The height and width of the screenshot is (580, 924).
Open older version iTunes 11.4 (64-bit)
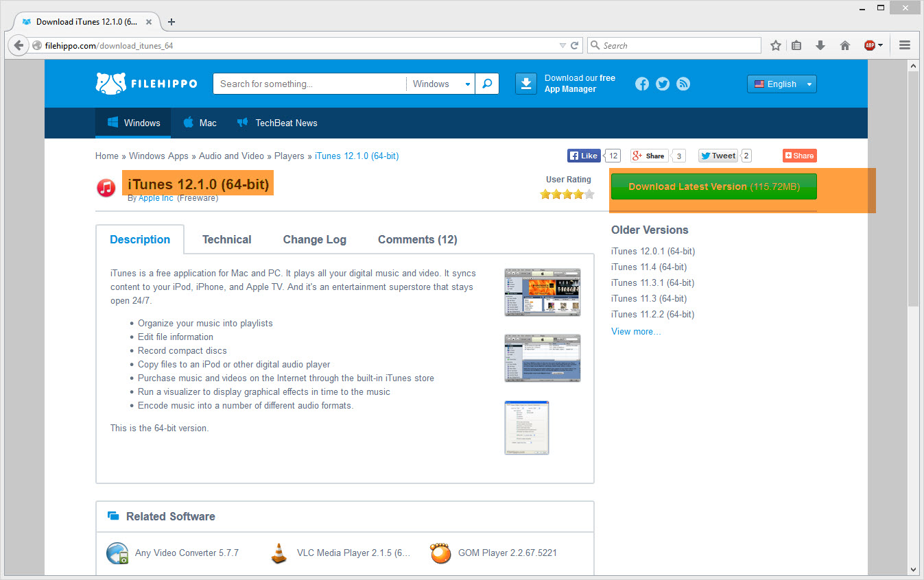(649, 267)
